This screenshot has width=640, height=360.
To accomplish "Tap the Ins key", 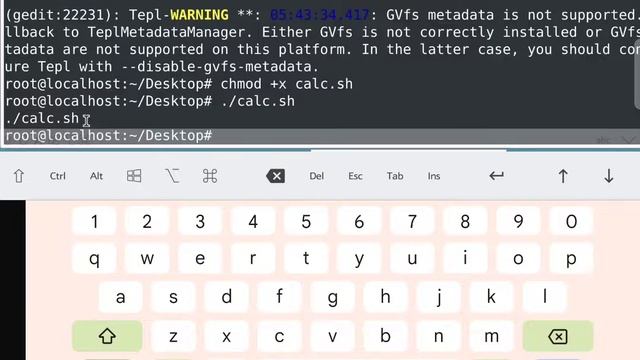I will point(434,176).
